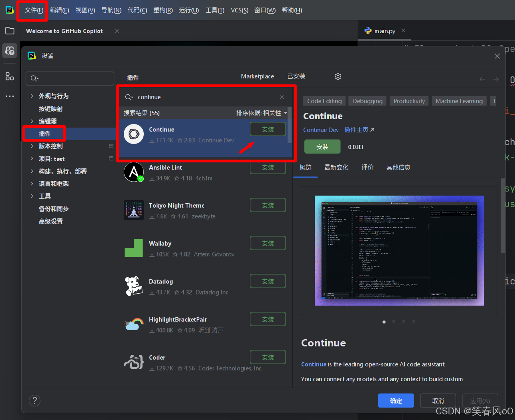
Task: Open the help question mark button
Action: (x=35, y=400)
